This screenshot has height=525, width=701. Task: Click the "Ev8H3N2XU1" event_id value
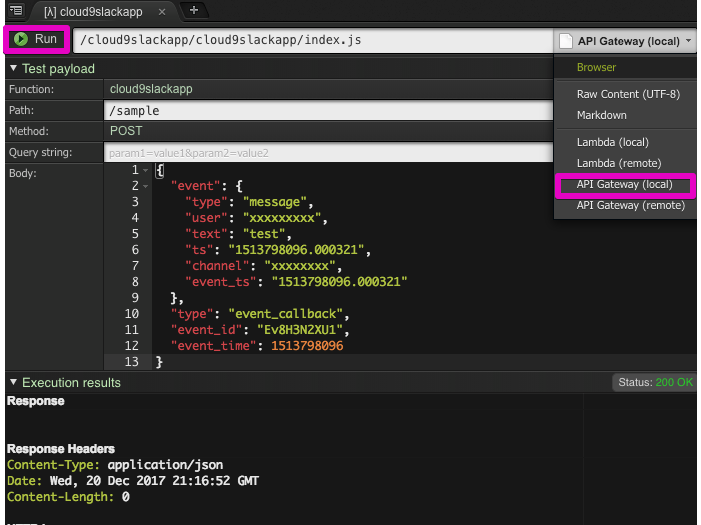point(300,330)
